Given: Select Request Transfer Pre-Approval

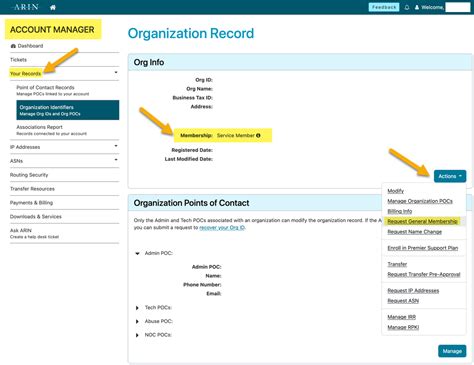Looking at the screenshot, I should click(x=424, y=274).
